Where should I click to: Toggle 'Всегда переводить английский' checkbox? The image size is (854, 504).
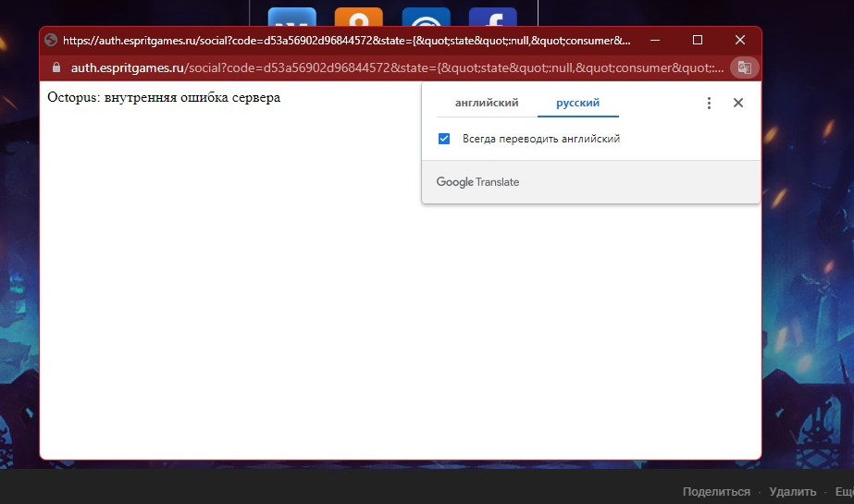[x=444, y=138]
